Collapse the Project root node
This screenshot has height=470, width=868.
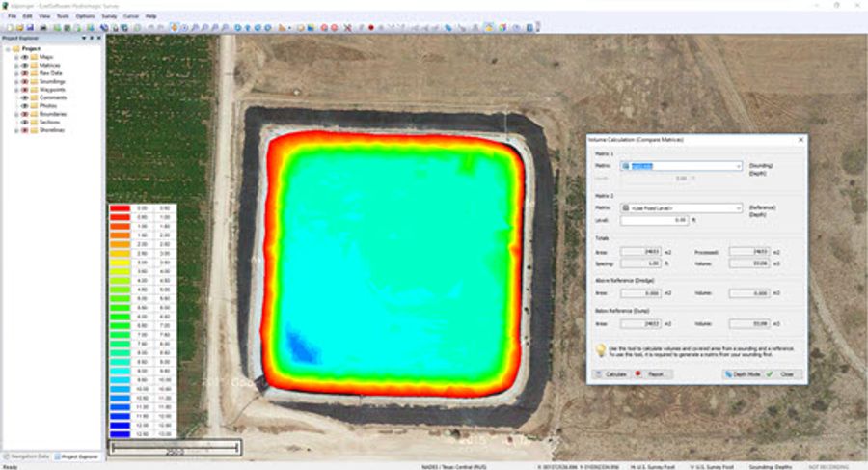(8, 49)
